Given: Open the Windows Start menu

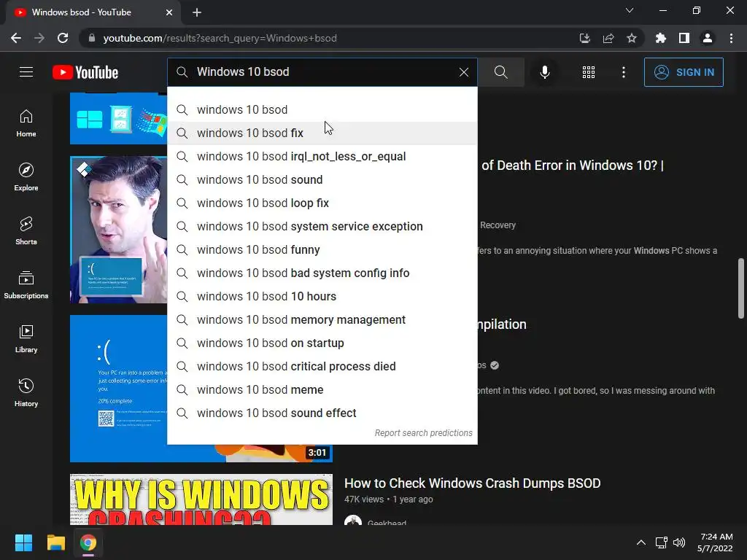Looking at the screenshot, I should click(23, 542).
